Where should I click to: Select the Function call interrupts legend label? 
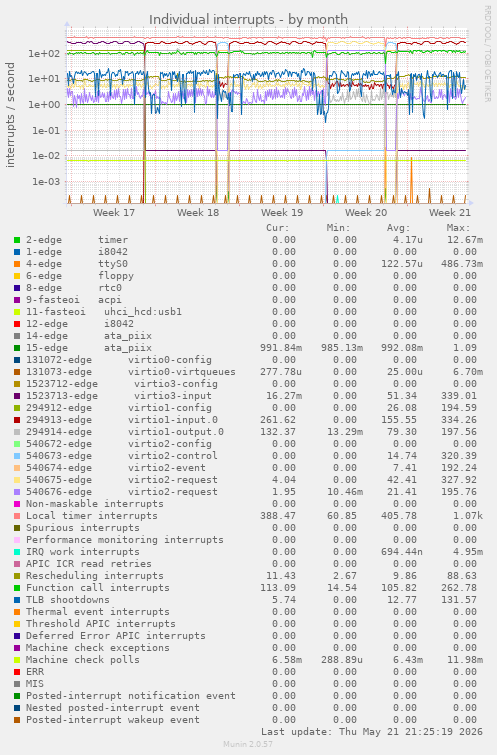pos(98,588)
